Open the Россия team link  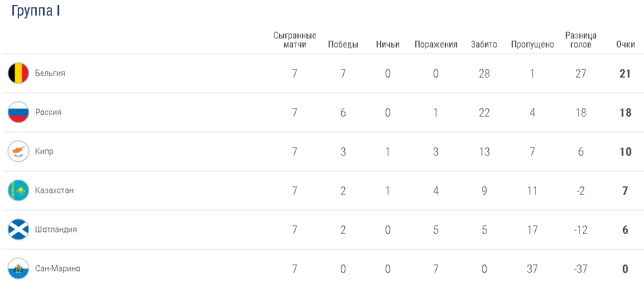(49, 112)
